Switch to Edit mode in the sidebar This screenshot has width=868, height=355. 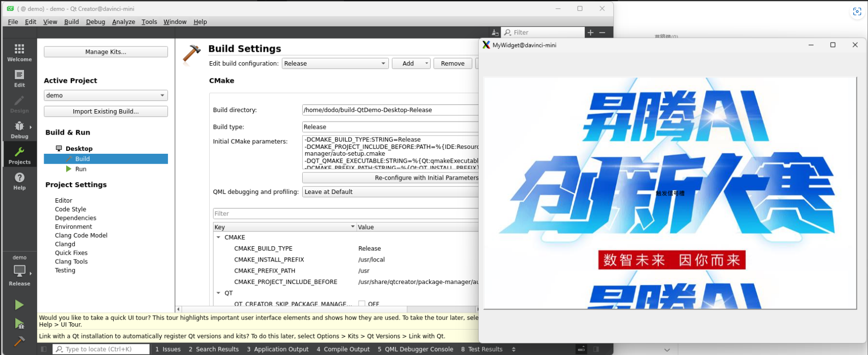20,78
